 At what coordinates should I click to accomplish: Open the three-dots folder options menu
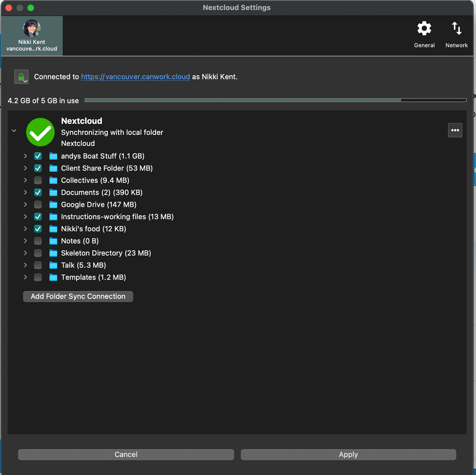point(455,130)
